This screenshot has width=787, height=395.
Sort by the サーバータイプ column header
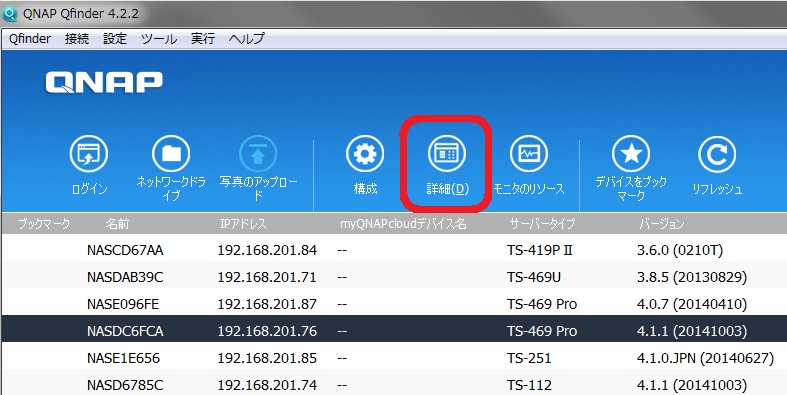tap(542, 224)
